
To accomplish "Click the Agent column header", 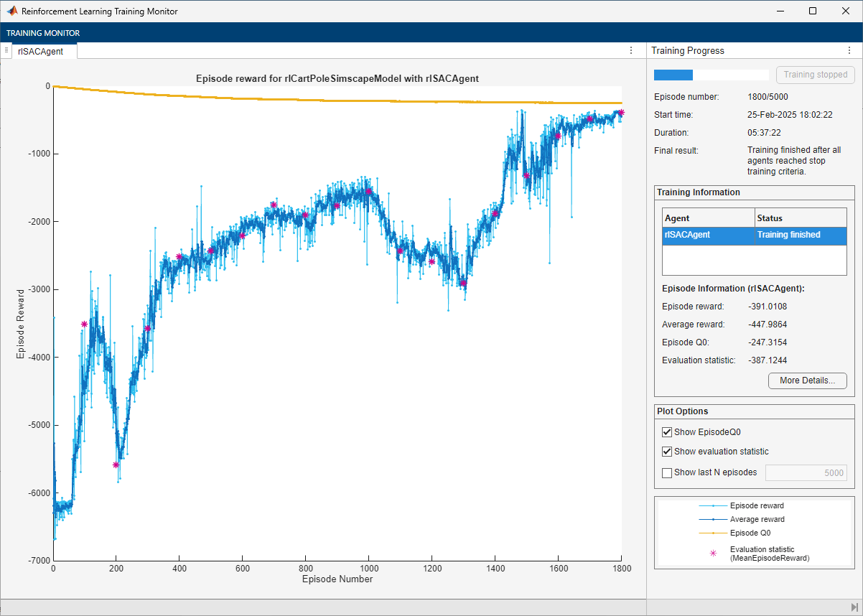I will [x=709, y=218].
